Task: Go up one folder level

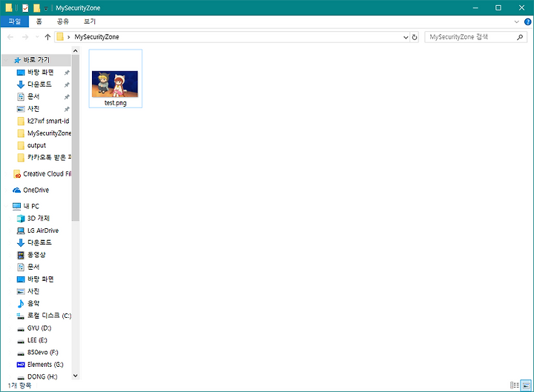Action: click(47, 37)
